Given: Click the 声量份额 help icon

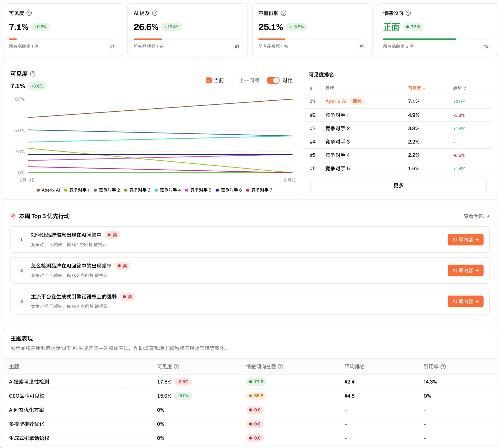Looking at the screenshot, I should [283, 13].
